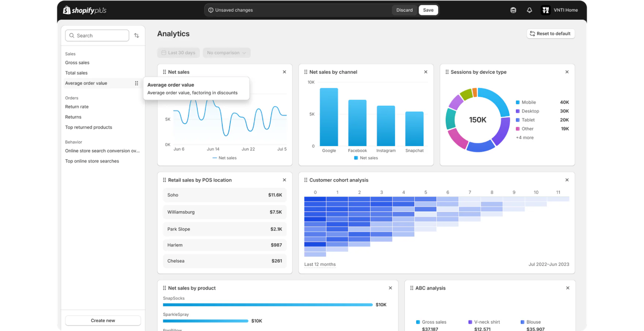Click the metrics Search field
644x331 pixels.
point(97,35)
